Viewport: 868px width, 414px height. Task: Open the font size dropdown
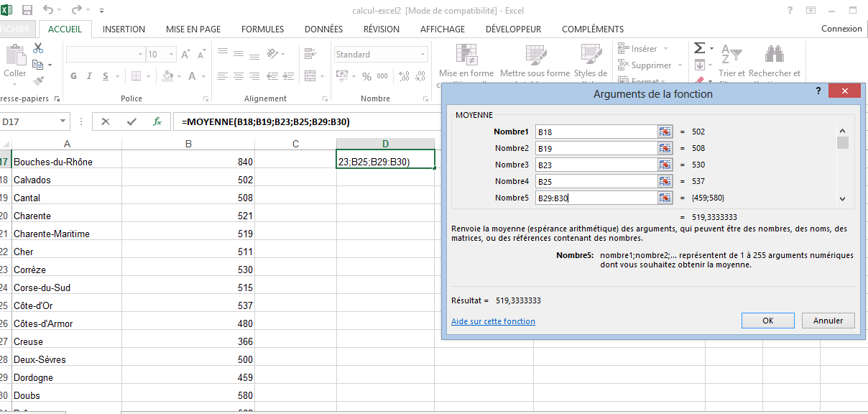click(170, 55)
